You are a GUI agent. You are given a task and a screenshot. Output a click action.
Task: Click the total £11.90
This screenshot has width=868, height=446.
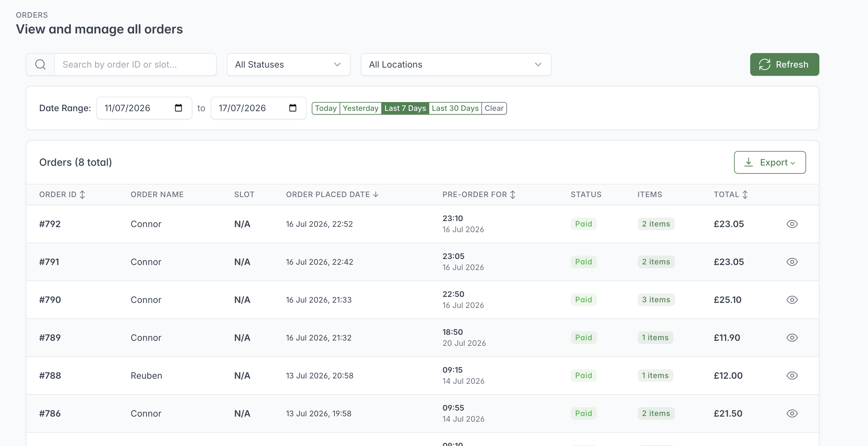pyautogui.click(x=727, y=338)
